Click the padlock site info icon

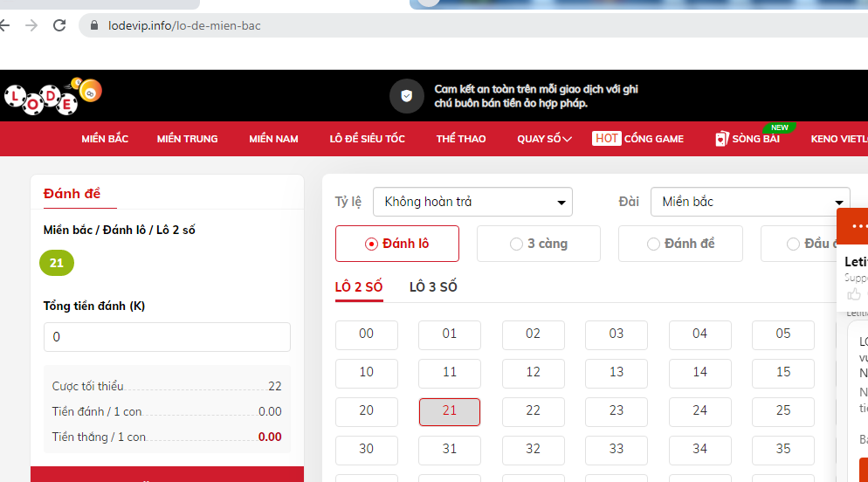tap(94, 25)
